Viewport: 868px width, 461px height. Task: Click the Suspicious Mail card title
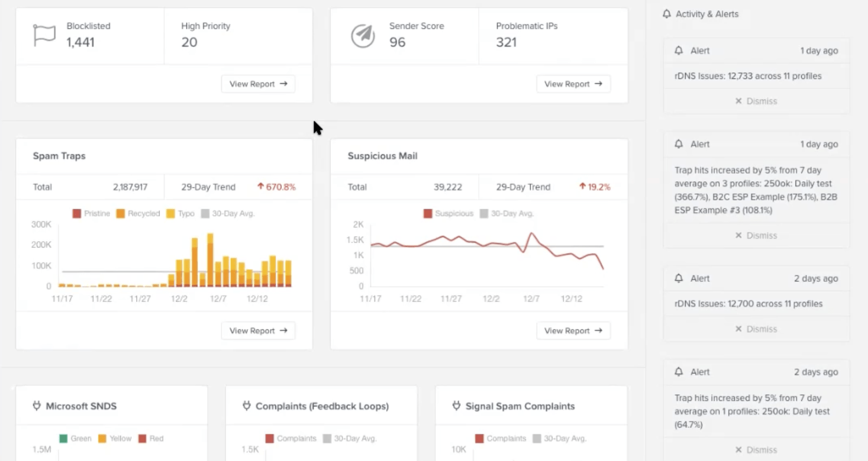(x=382, y=156)
